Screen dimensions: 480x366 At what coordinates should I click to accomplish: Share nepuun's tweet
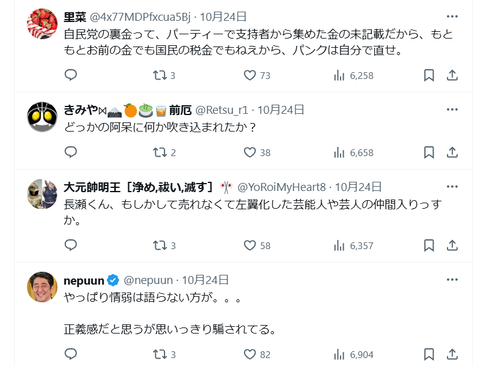pyautogui.click(x=452, y=354)
